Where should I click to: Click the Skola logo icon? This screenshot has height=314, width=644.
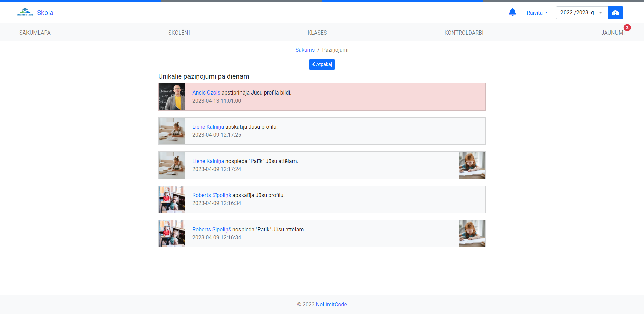[25, 12]
